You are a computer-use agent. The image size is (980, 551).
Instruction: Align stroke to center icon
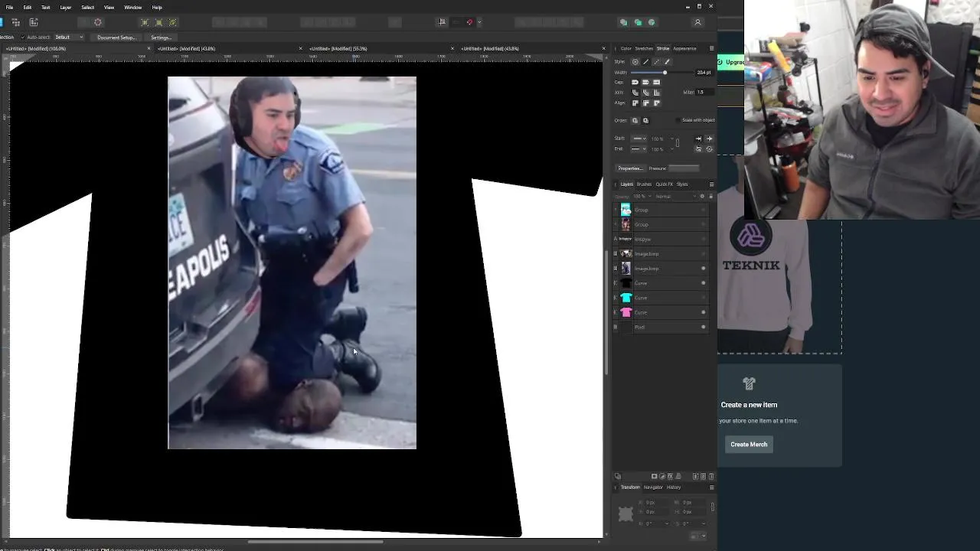point(635,103)
